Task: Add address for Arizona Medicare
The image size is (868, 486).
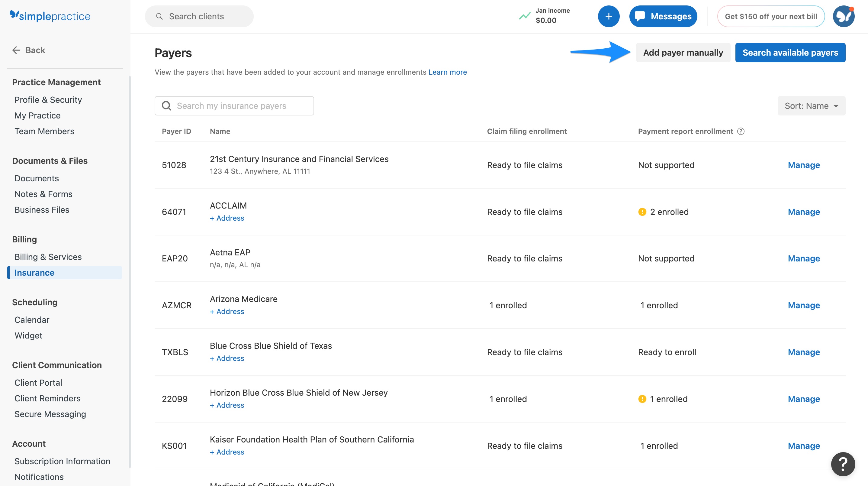Action: pyautogui.click(x=227, y=312)
